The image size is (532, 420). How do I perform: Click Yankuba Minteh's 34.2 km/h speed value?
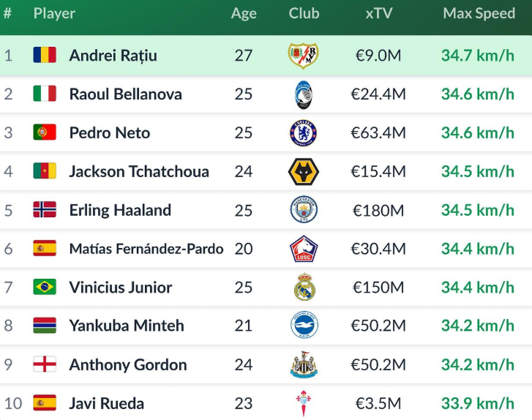pos(477,326)
